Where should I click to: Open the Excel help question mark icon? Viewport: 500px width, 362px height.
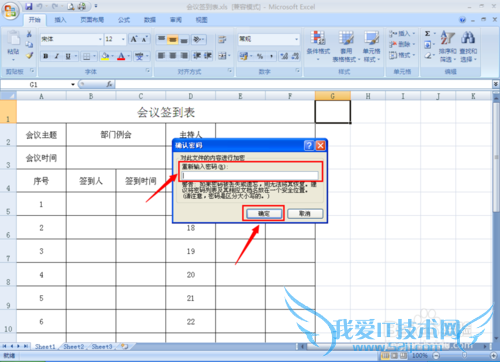(462, 20)
